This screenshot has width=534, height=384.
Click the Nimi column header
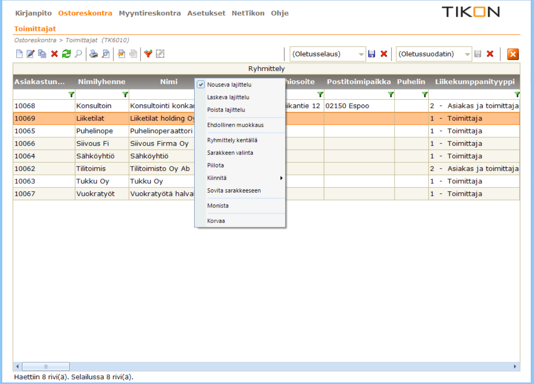coord(169,82)
